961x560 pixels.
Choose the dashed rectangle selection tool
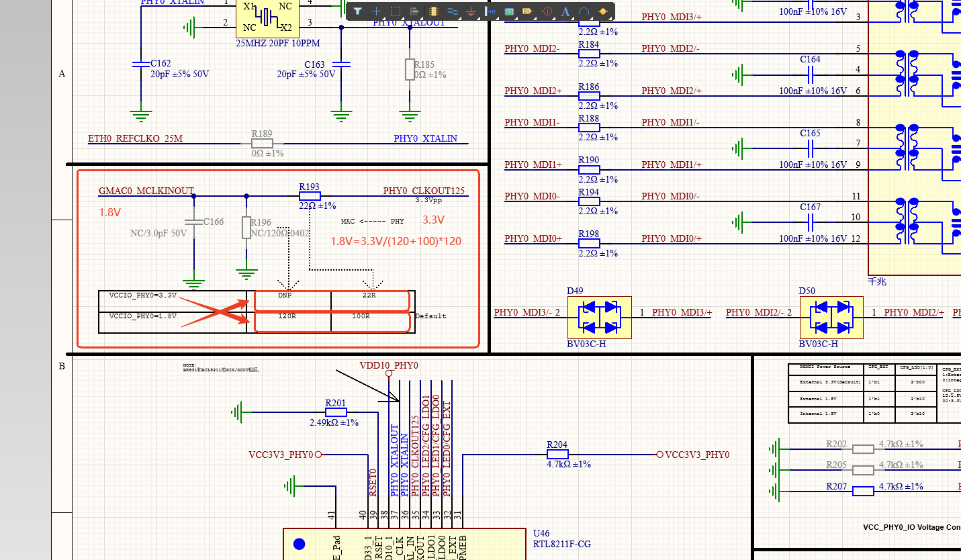396,11
